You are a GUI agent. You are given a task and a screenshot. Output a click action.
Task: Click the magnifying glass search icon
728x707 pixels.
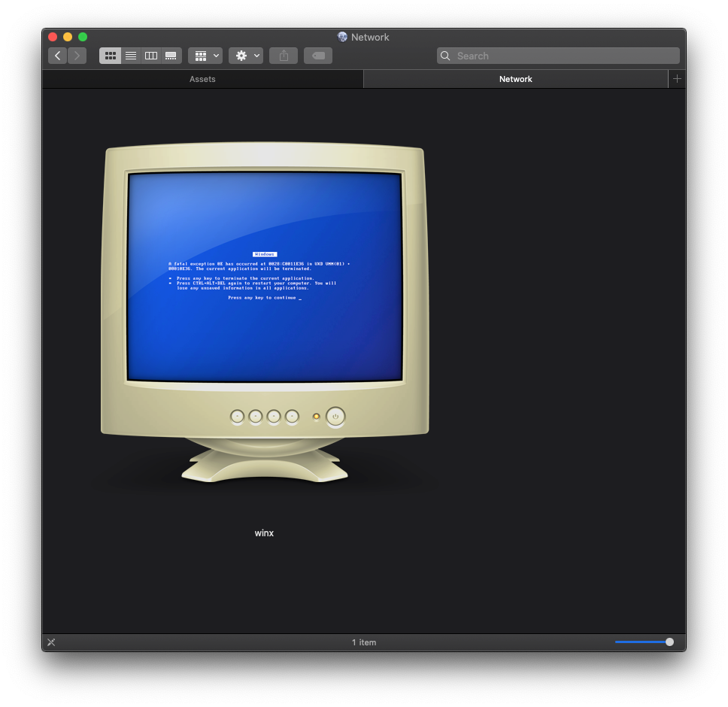tap(445, 56)
